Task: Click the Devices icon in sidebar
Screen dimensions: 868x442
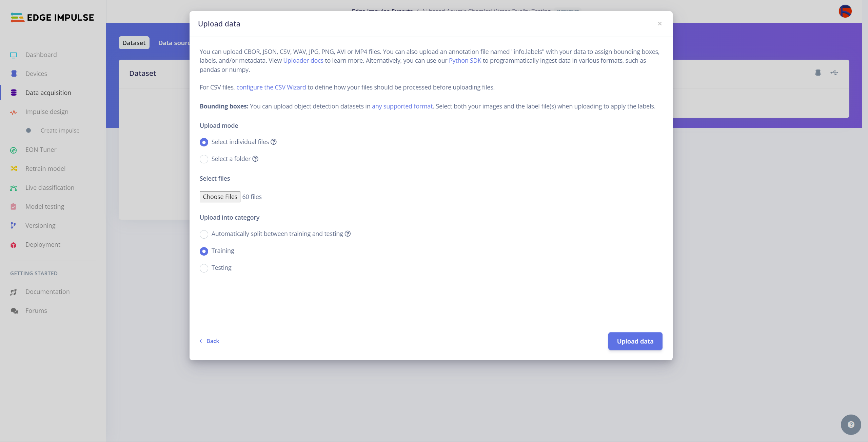Action: pyautogui.click(x=14, y=73)
